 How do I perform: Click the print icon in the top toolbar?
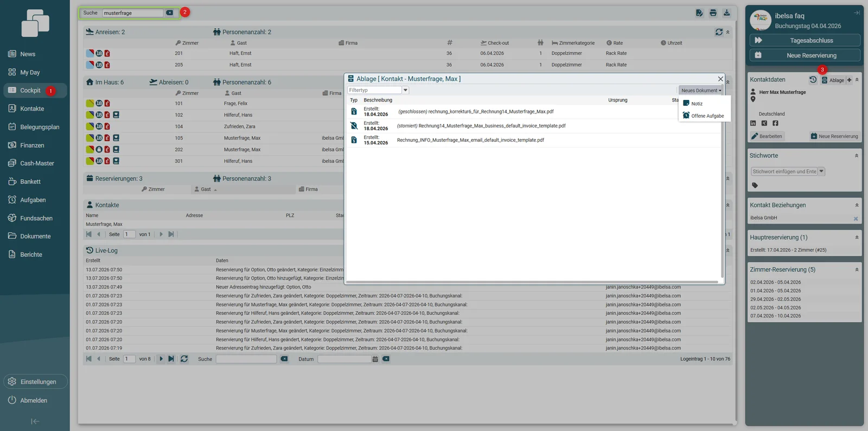tap(713, 13)
